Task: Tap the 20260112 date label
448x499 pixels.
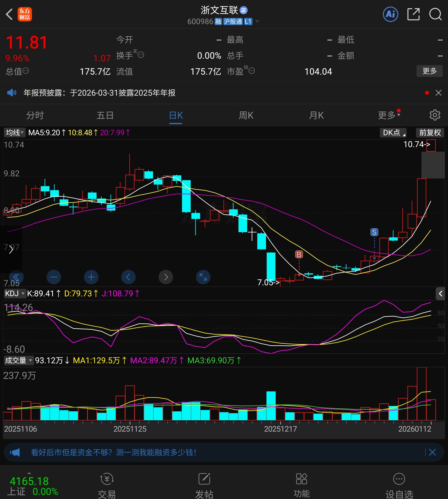Action: click(414, 429)
